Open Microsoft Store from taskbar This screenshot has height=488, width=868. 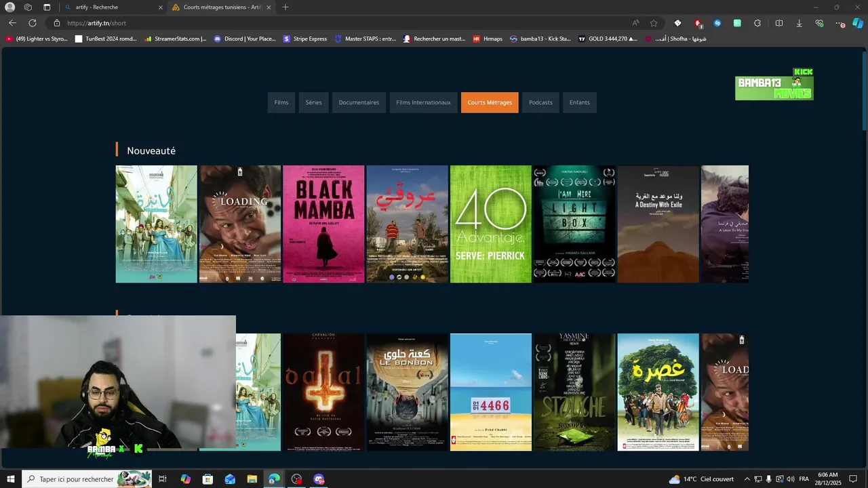(x=208, y=479)
